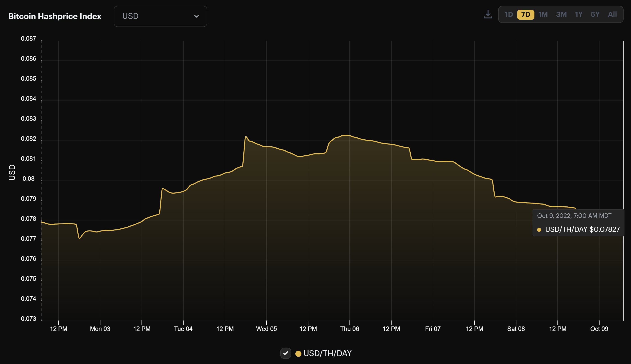Click the Sat 08 x-axis label
631x364 pixels.
(516, 329)
